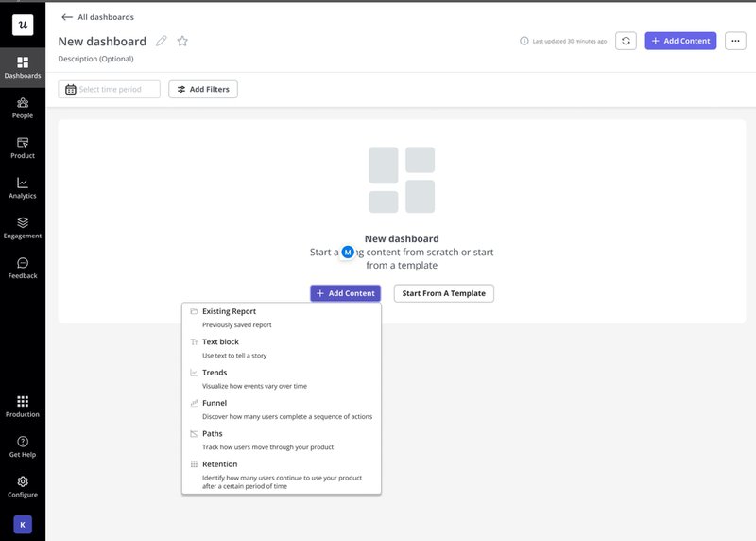
Task: Open People section in sidebar
Action: pos(23,107)
